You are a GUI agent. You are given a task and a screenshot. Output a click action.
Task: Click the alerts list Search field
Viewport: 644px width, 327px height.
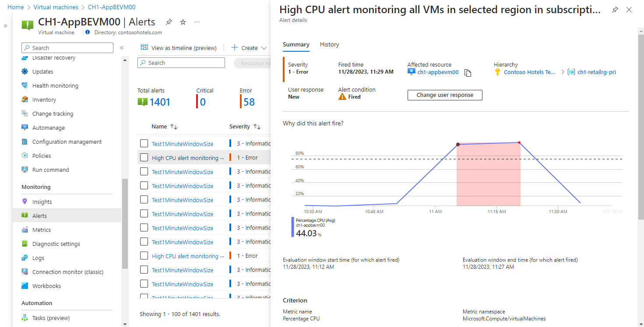tap(181, 63)
